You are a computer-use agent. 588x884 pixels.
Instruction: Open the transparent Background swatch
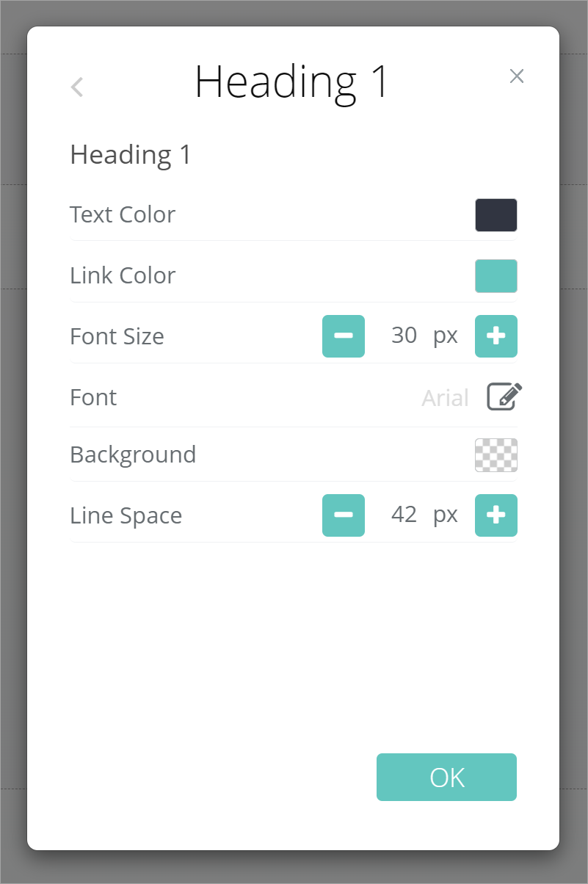coord(496,455)
